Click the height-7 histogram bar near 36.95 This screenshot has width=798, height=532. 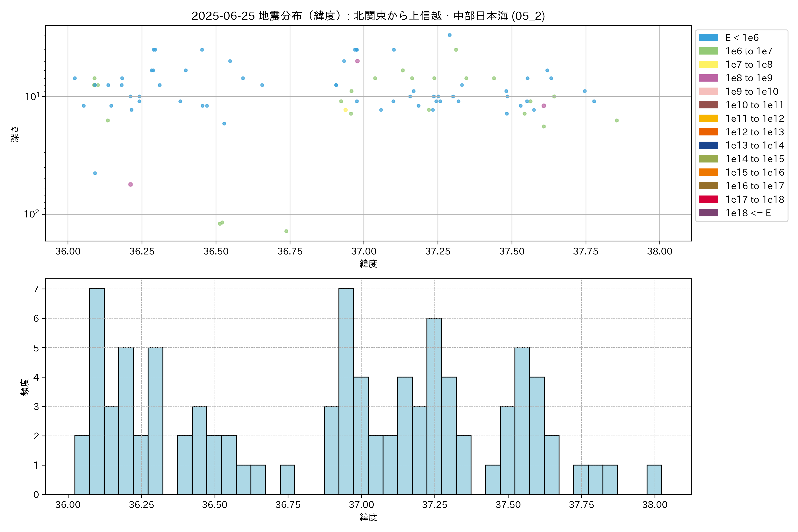(x=346, y=391)
